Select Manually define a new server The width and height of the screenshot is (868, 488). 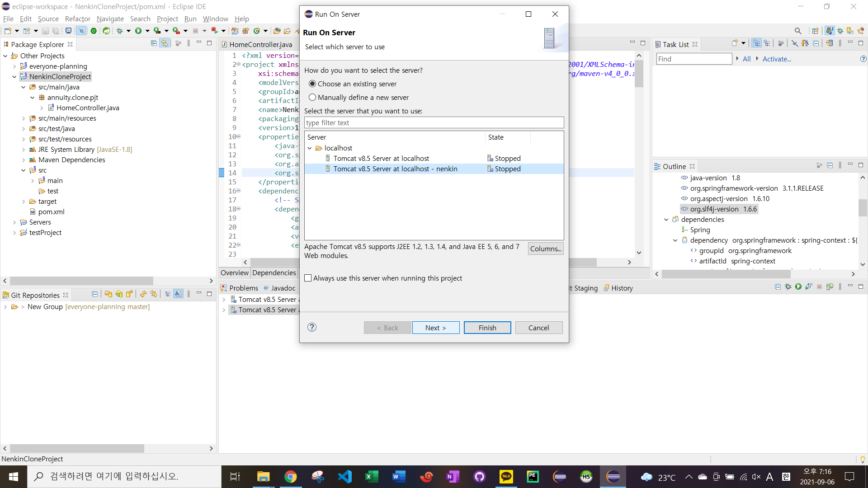[x=312, y=98]
